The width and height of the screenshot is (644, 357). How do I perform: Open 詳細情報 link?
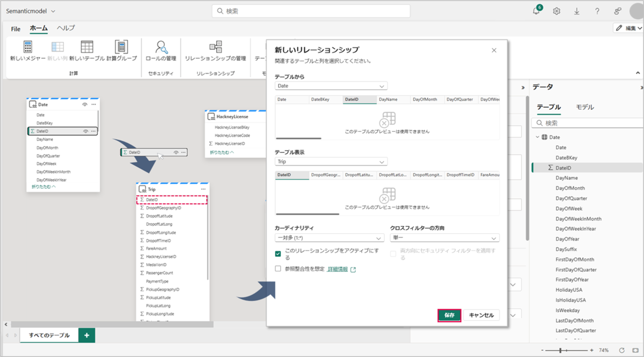point(338,269)
